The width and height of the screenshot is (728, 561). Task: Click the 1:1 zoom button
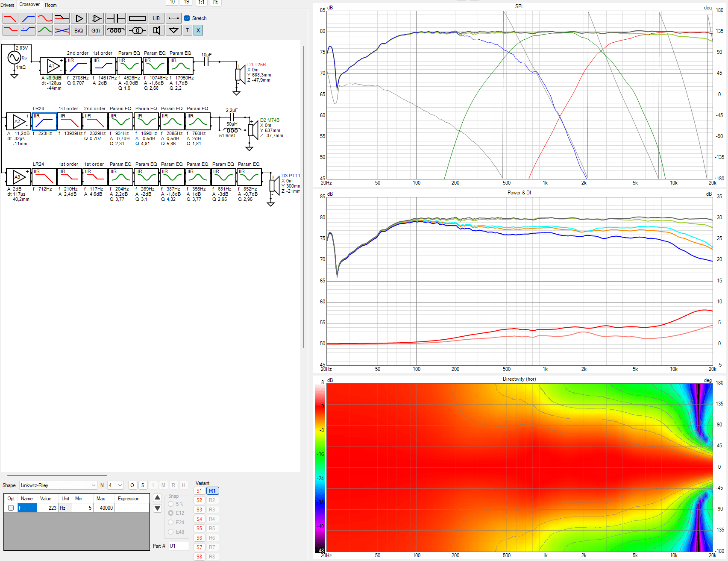201,2
